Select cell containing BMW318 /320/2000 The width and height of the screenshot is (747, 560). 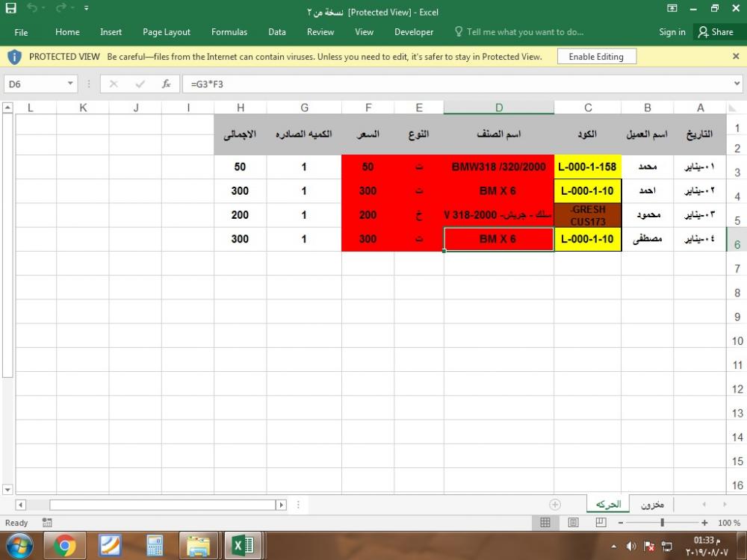tap(499, 167)
